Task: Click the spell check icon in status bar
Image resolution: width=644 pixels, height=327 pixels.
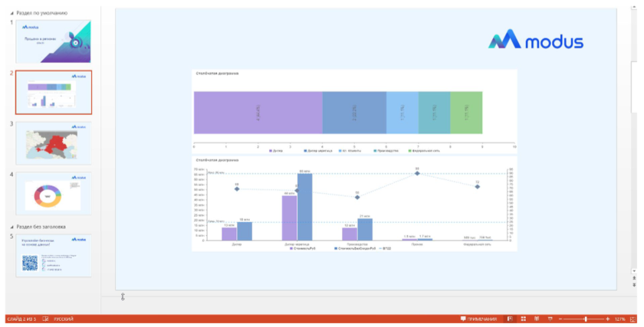Action: [x=45, y=319]
